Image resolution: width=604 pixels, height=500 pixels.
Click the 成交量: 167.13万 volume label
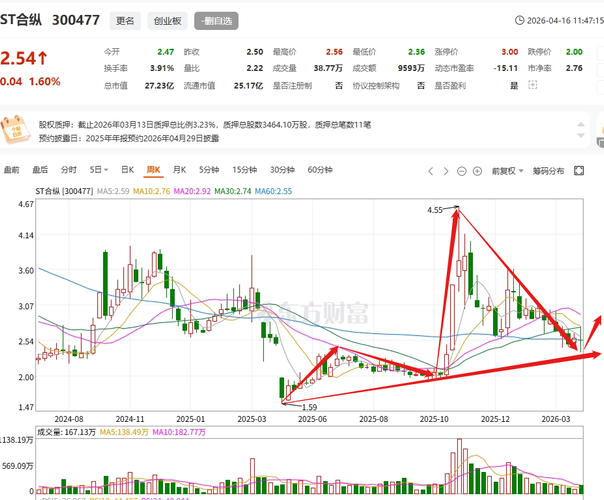click(x=66, y=432)
